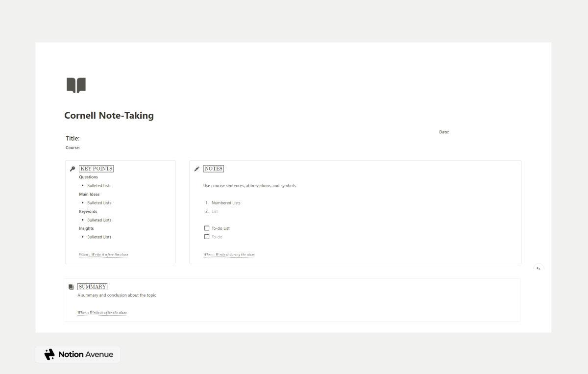Click the bullet marker under Insights
Image resolution: width=588 pixels, height=374 pixels.
pyautogui.click(x=83, y=237)
